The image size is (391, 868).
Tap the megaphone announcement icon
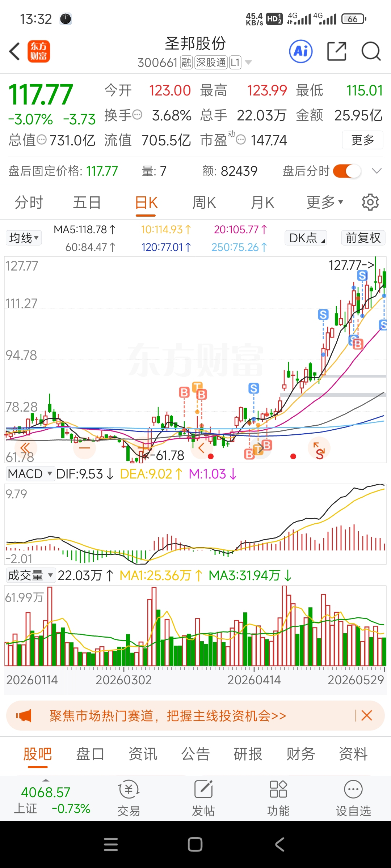pyautogui.click(x=24, y=715)
